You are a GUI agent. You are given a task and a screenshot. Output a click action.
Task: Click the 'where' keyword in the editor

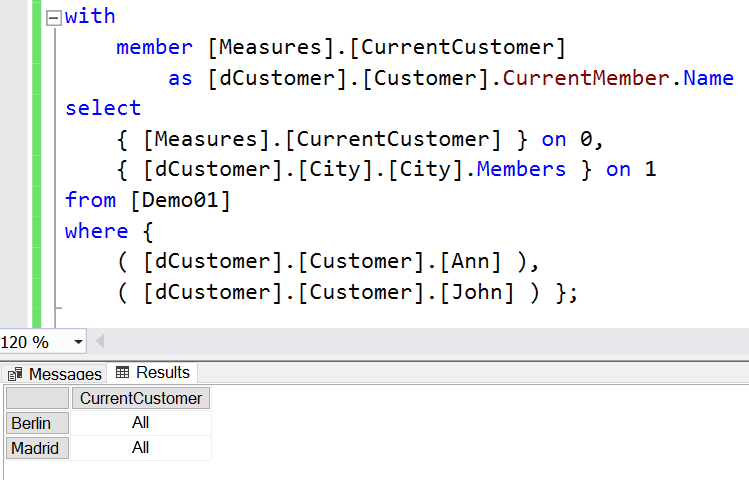coord(97,231)
